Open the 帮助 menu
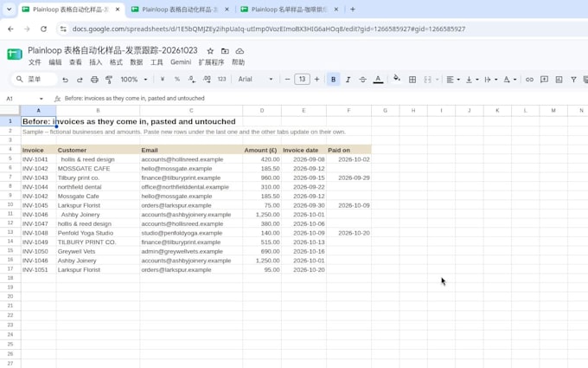The height and width of the screenshot is (368, 588). point(238,62)
